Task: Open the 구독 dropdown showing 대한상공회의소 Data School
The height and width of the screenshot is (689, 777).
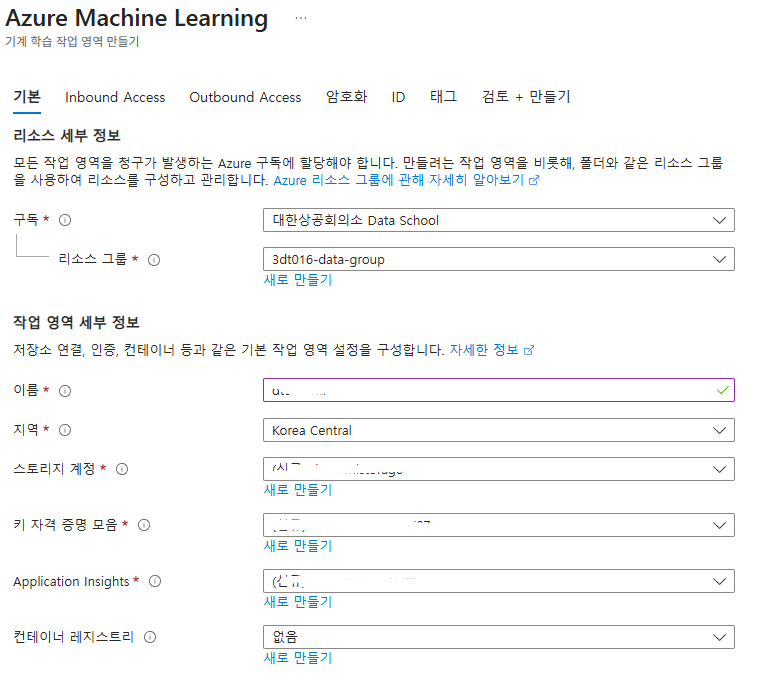Action: 499,220
